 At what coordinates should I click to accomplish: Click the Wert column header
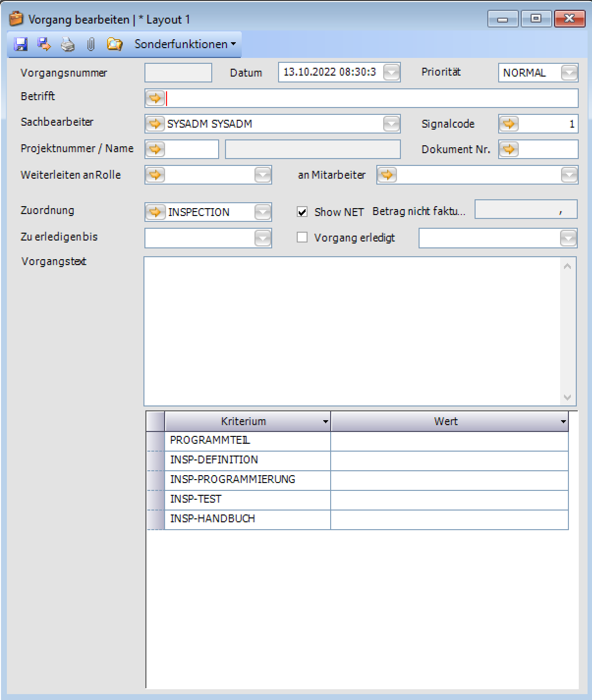[x=446, y=421]
